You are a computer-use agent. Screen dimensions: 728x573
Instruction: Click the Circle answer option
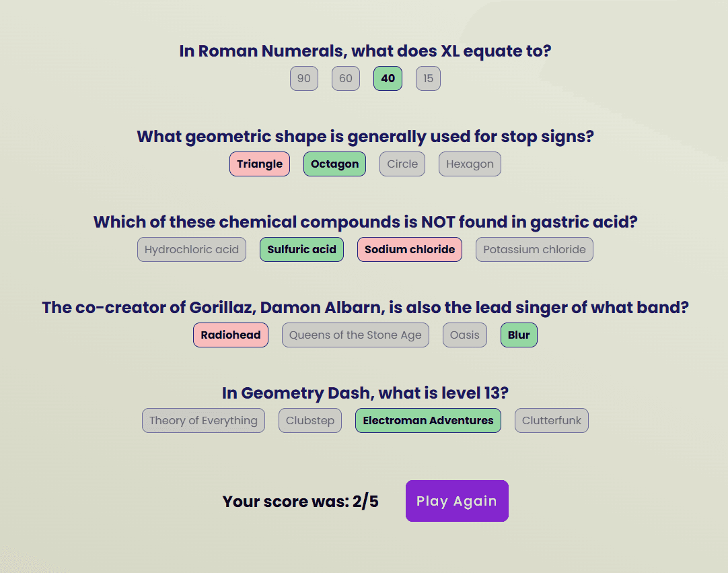click(402, 164)
